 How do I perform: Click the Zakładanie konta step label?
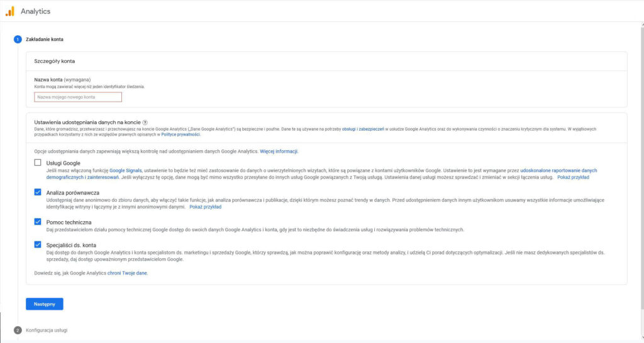click(x=45, y=40)
